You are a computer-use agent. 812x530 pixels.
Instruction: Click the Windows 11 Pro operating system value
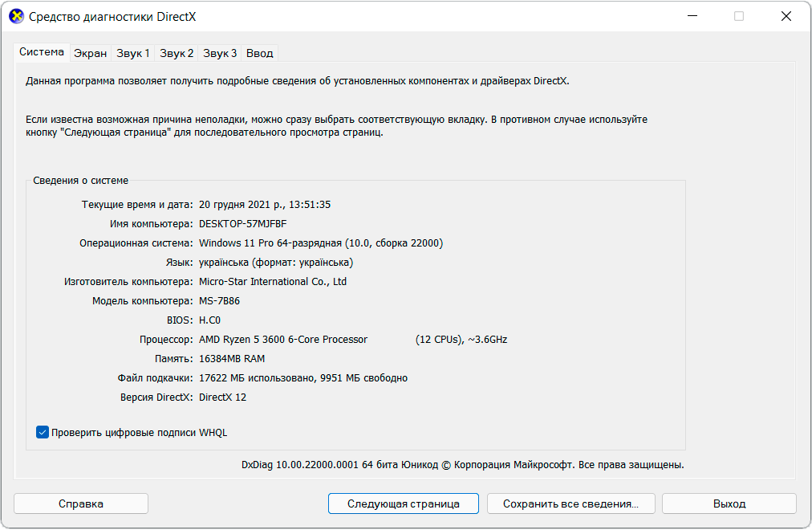tap(320, 243)
